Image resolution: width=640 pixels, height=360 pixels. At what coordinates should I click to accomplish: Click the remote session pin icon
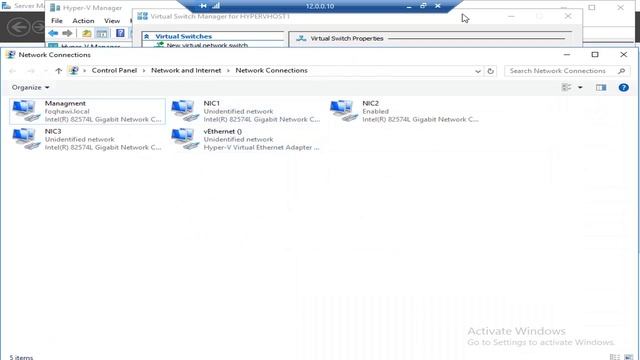click(203, 6)
